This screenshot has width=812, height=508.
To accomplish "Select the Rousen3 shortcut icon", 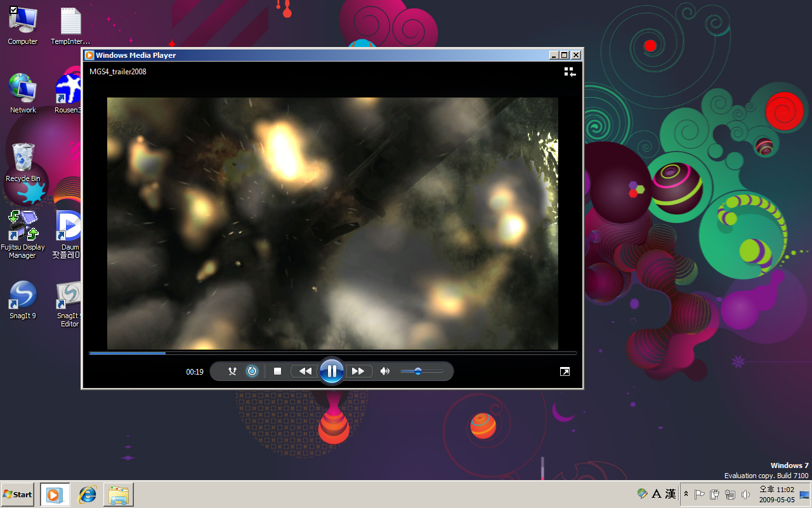I will point(68,93).
